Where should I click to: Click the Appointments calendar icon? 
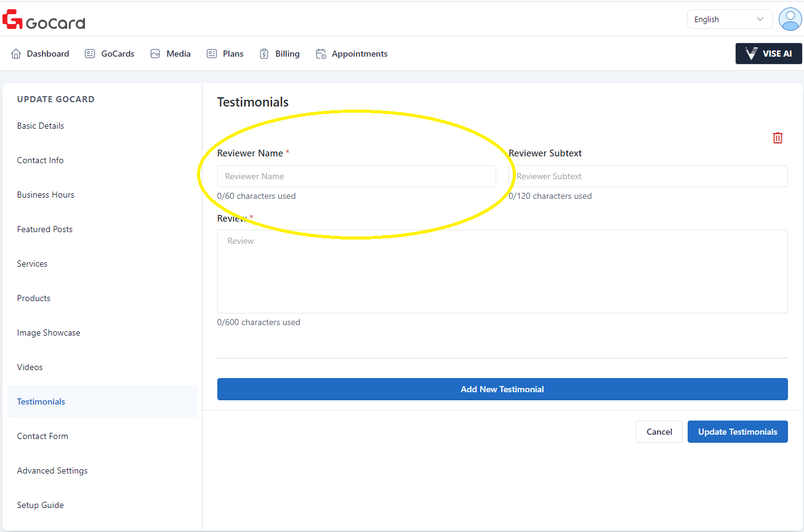321,54
